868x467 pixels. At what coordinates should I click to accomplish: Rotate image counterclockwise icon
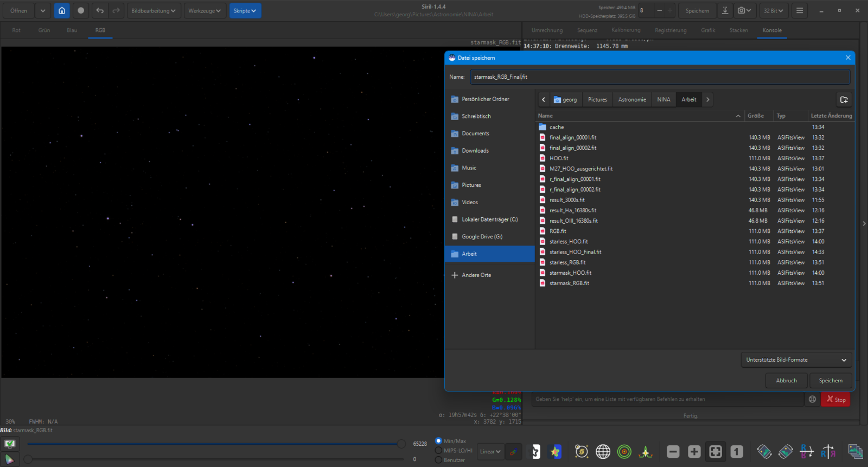point(764,452)
